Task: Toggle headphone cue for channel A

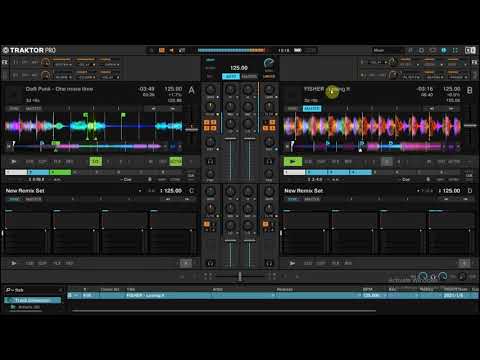Action: tap(210, 162)
